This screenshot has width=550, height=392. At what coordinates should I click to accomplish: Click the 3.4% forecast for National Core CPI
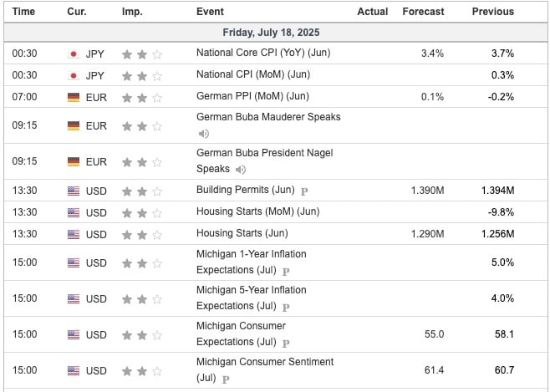coord(432,53)
